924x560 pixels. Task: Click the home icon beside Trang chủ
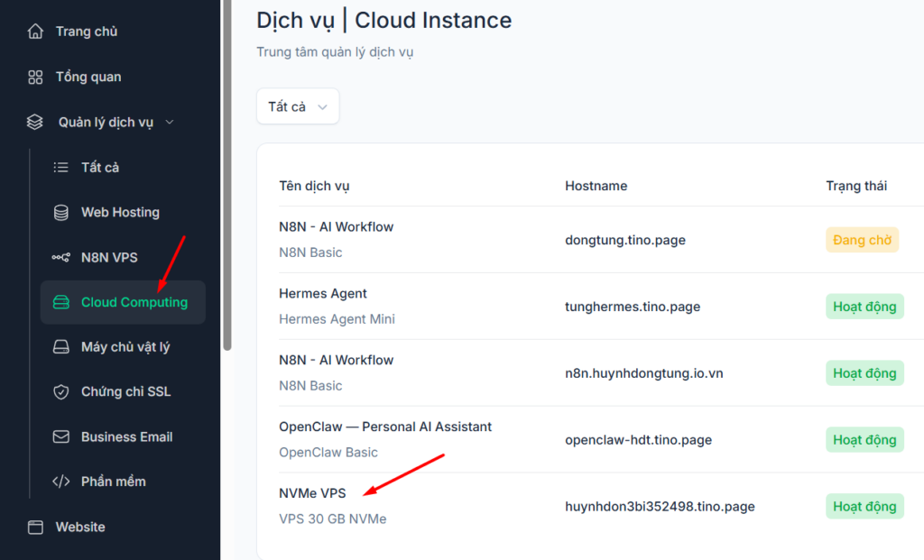coord(35,32)
